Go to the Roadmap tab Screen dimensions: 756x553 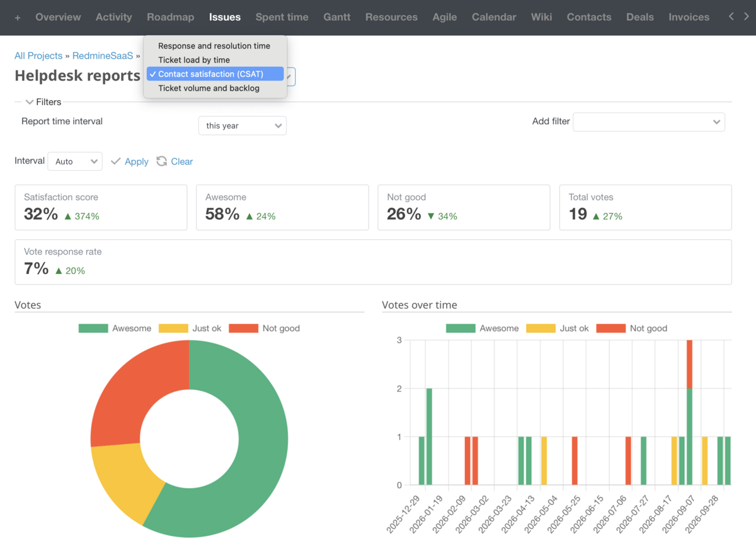171,17
